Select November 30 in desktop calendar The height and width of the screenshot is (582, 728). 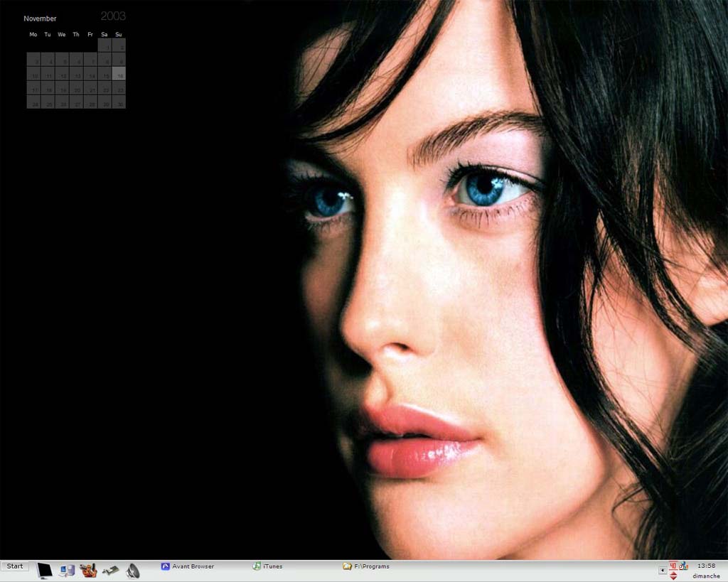tap(119, 102)
